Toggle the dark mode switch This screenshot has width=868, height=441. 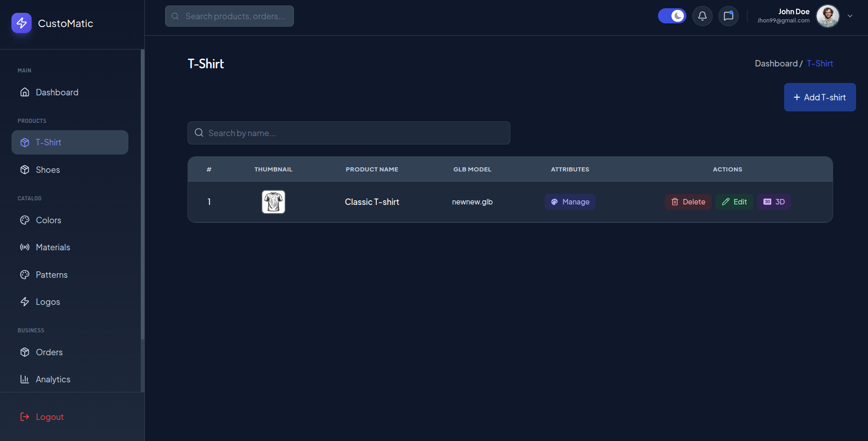point(672,16)
